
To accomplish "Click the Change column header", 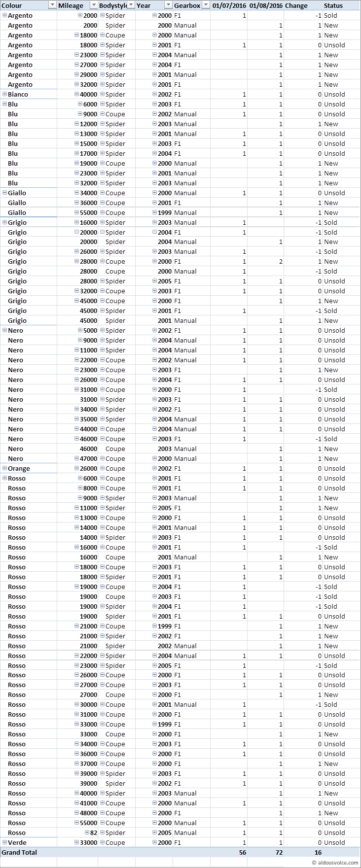I will coord(296,5).
